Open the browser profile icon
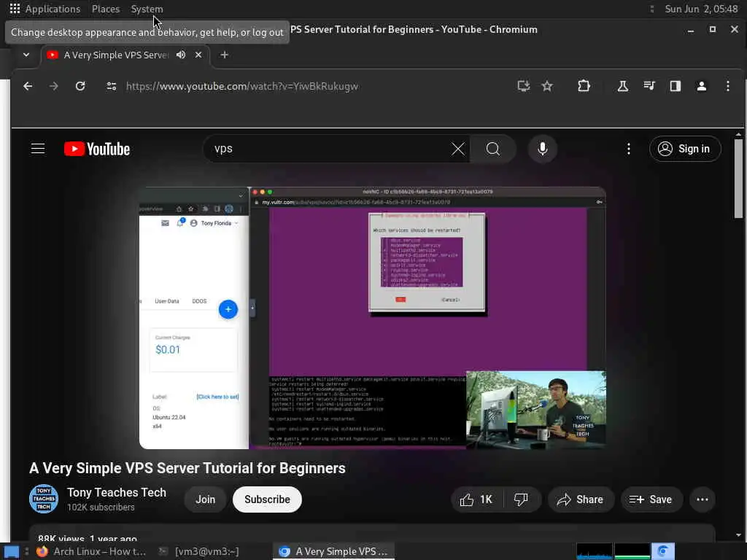747x560 pixels. click(701, 86)
